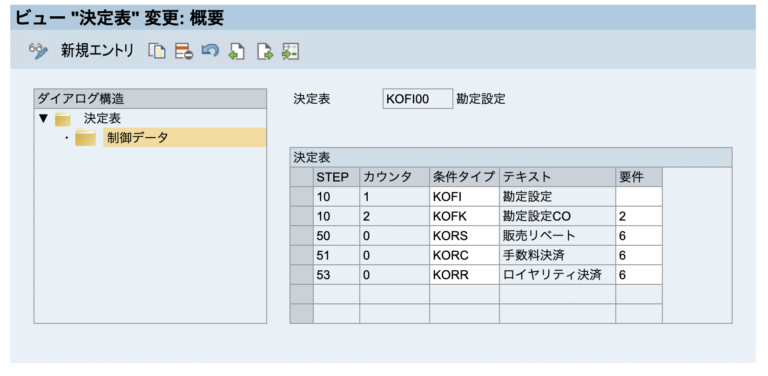Image resolution: width=768 pixels, height=376 pixels.
Task: Click the 販売リベート text cell
Action: pyautogui.click(x=557, y=236)
